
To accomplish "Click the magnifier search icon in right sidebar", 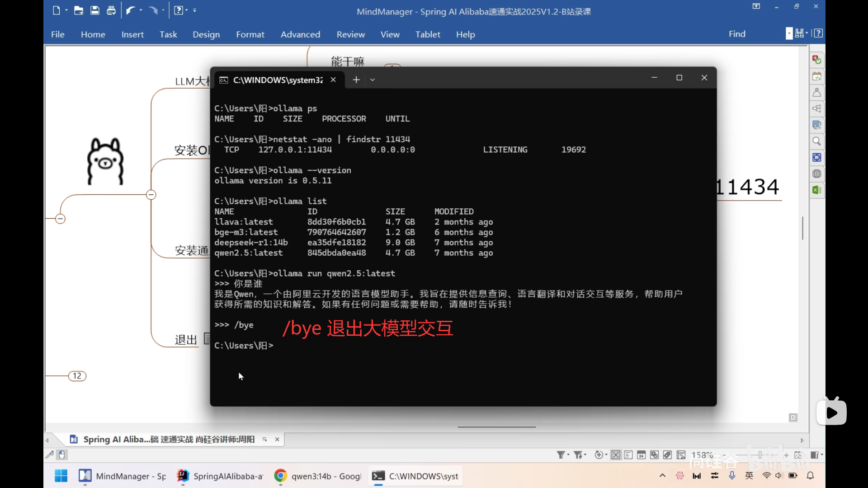I will [x=816, y=141].
